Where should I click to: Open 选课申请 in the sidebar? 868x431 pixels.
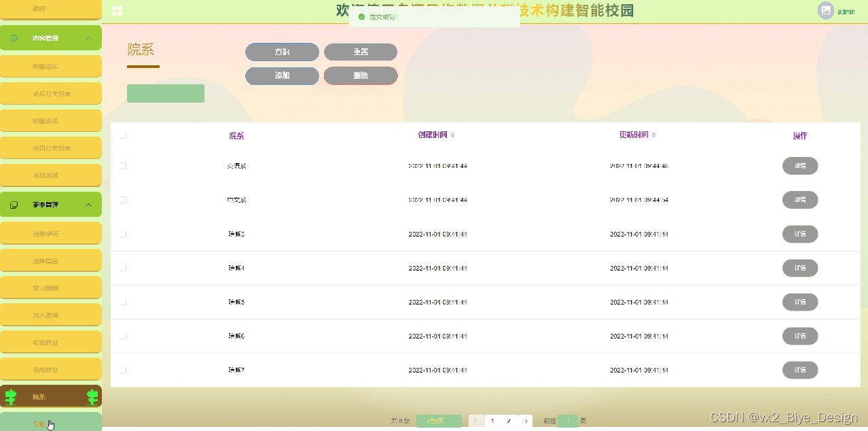coord(51,233)
